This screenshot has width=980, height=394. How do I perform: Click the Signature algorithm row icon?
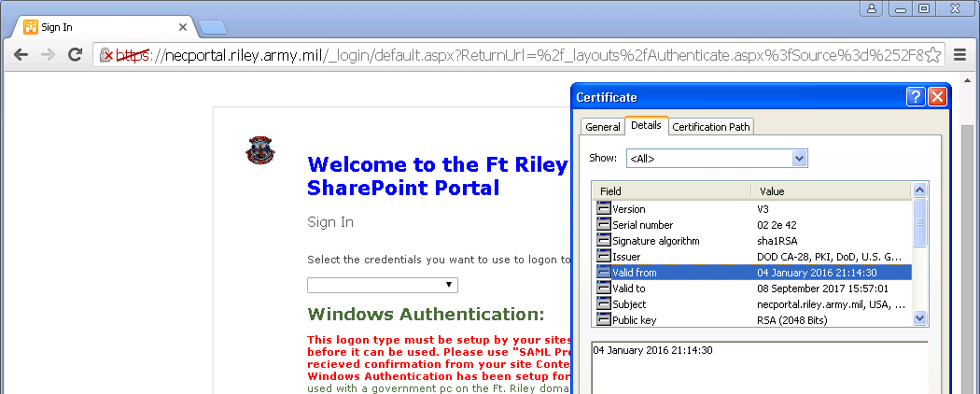(603, 241)
